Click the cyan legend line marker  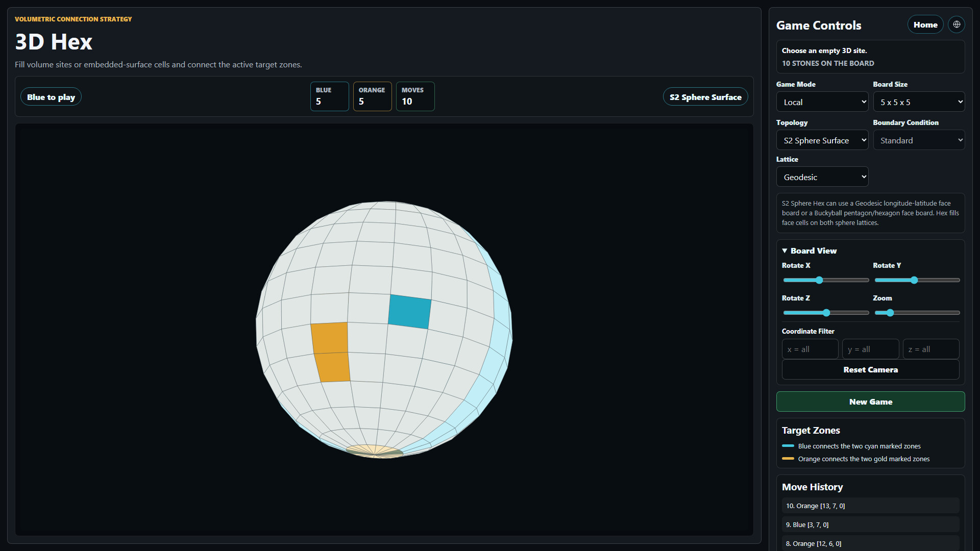click(x=788, y=446)
